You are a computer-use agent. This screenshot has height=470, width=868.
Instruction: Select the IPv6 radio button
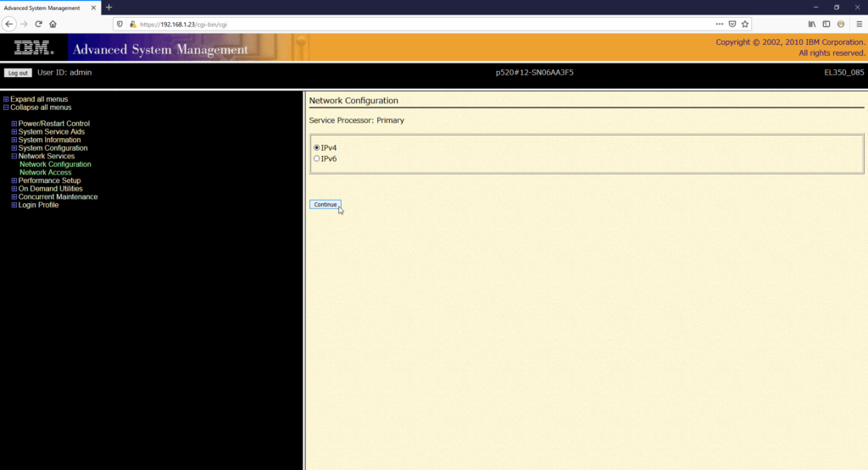click(317, 158)
